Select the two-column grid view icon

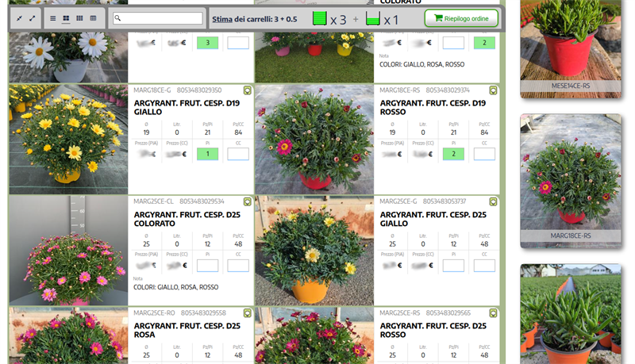[66, 18]
